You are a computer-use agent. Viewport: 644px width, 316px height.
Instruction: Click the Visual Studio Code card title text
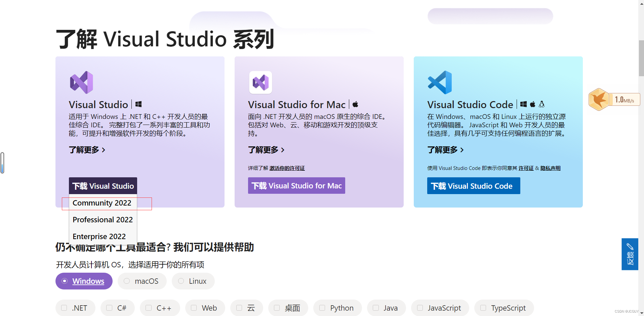click(x=470, y=105)
